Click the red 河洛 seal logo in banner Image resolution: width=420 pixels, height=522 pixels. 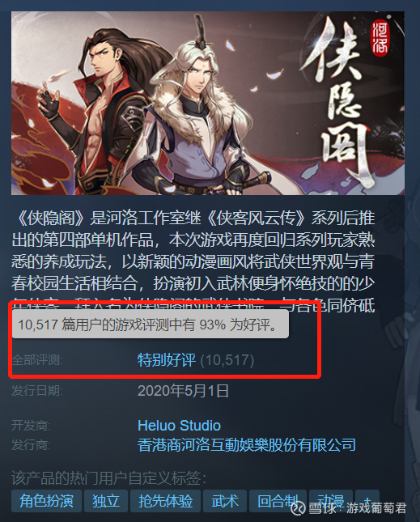coord(380,37)
